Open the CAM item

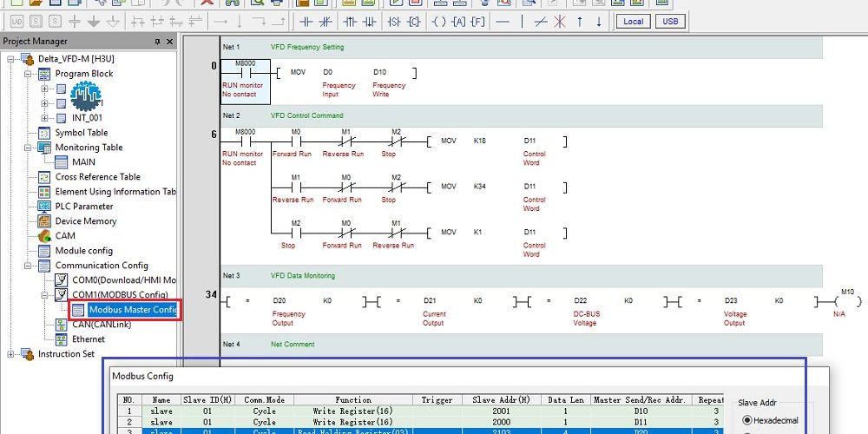click(x=65, y=236)
